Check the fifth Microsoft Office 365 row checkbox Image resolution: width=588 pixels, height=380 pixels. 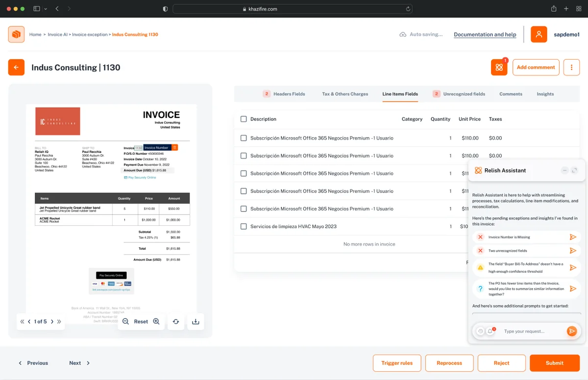point(244,209)
